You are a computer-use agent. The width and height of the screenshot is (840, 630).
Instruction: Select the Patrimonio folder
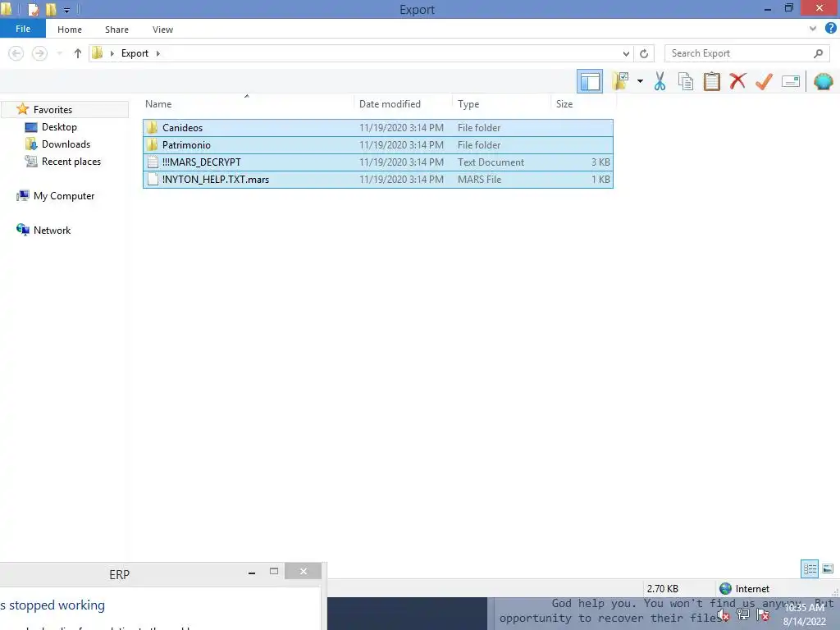[377, 144]
